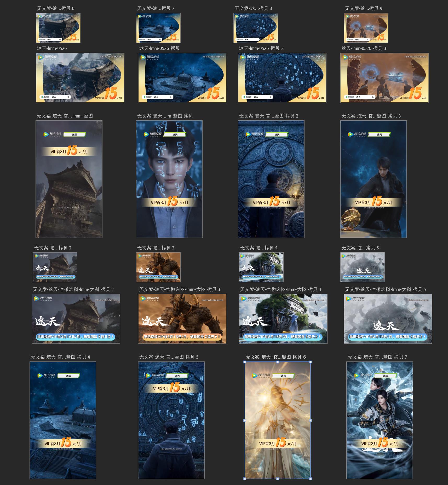Screen dimensions: 448x485
Task: Grab the top-right handle of selected 拷贝 6 artboard
Action: [x=311, y=362]
